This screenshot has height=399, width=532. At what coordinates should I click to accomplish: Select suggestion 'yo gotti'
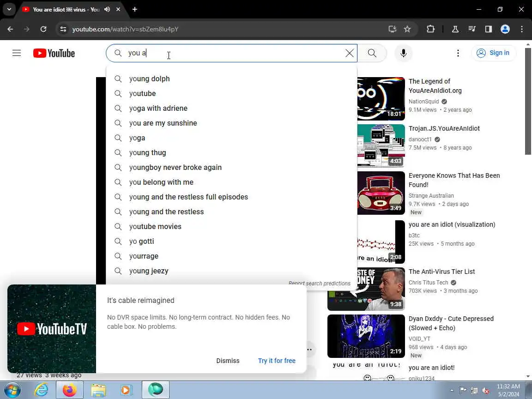point(231,241)
